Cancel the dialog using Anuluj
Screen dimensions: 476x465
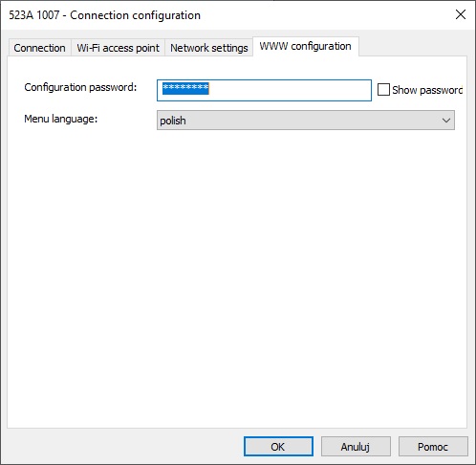(356, 447)
